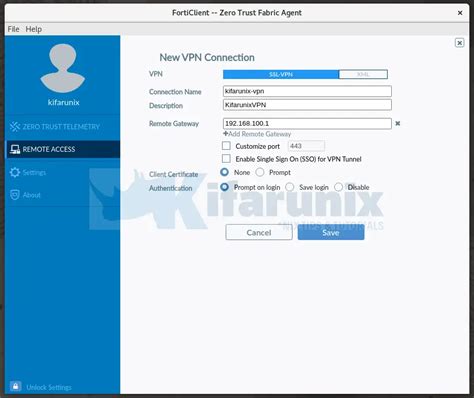
Task: Enable Single Sign On for VPN Tunnel
Action: coord(226,158)
